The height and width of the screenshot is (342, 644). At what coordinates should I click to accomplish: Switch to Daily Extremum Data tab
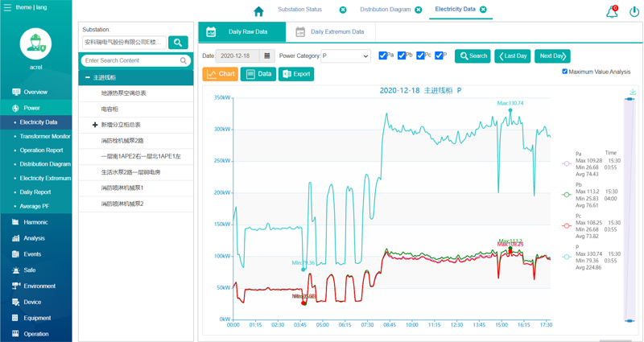click(x=329, y=32)
